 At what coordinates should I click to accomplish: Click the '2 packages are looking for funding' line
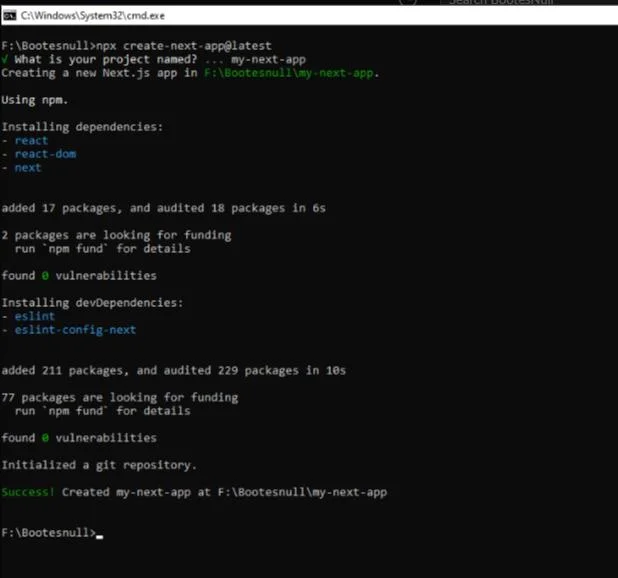click(x=116, y=235)
